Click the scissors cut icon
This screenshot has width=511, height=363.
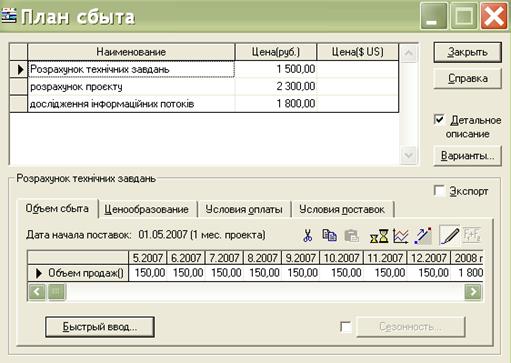click(x=307, y=235)
